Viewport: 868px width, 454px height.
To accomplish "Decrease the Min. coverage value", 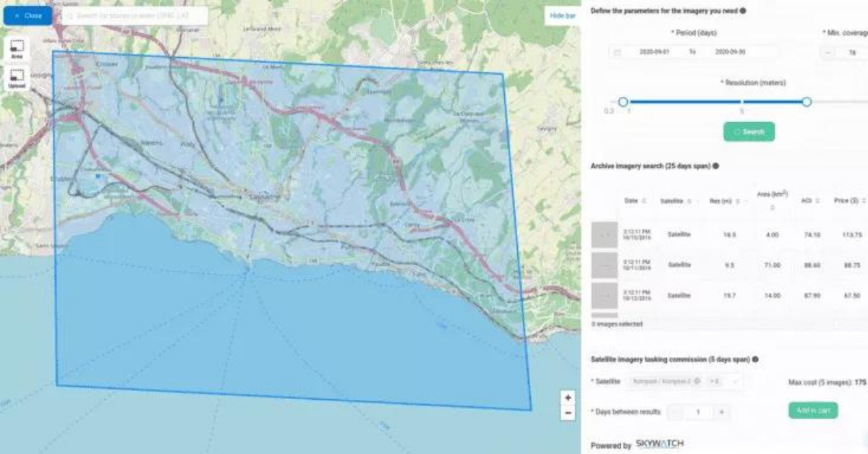I will pos(829,53).
